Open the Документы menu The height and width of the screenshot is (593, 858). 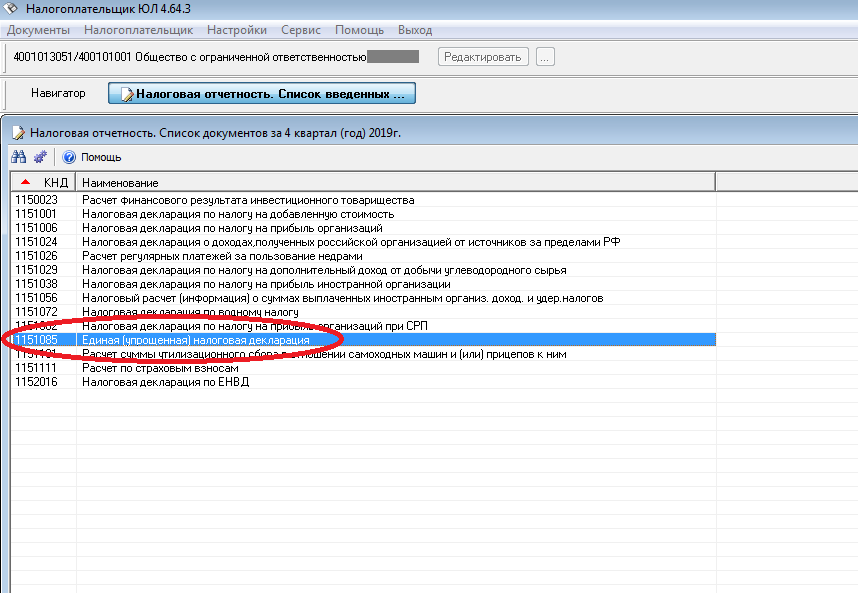pos(38,30)
